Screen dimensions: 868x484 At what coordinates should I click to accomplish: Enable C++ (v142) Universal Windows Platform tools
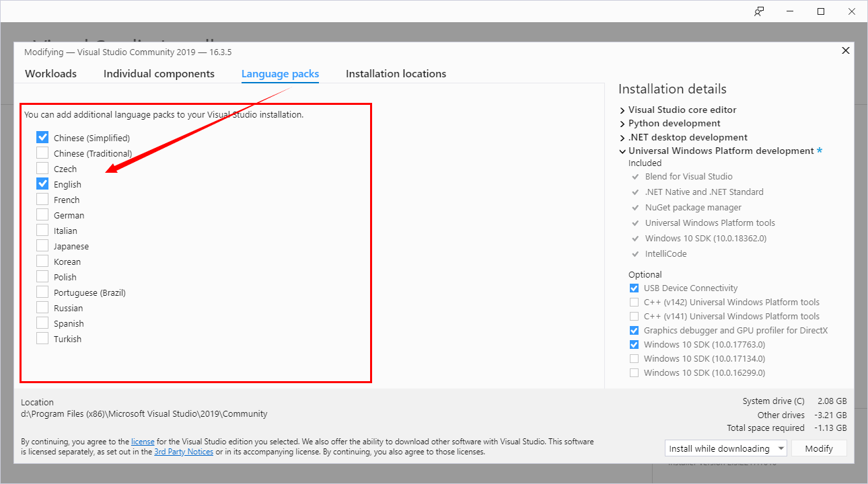(x=634, y=302)
